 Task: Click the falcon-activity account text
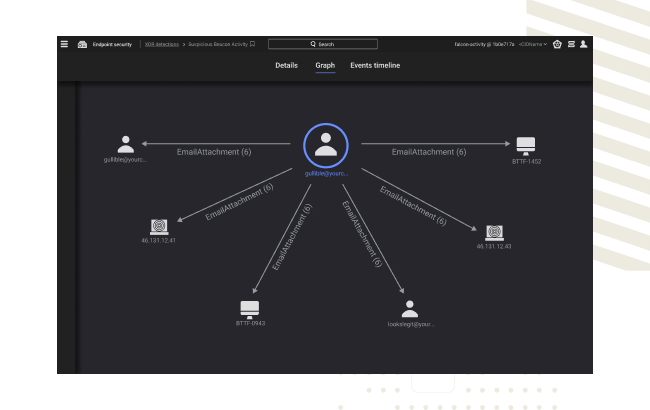pos(484,44)
